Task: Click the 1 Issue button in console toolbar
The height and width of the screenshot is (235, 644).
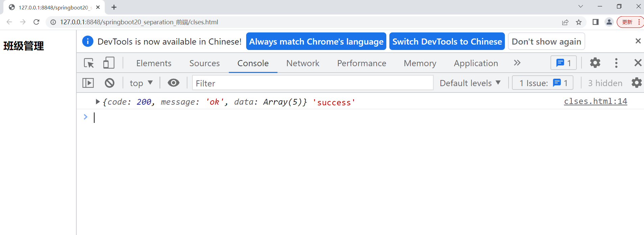Action: click(x=543, y=83)
